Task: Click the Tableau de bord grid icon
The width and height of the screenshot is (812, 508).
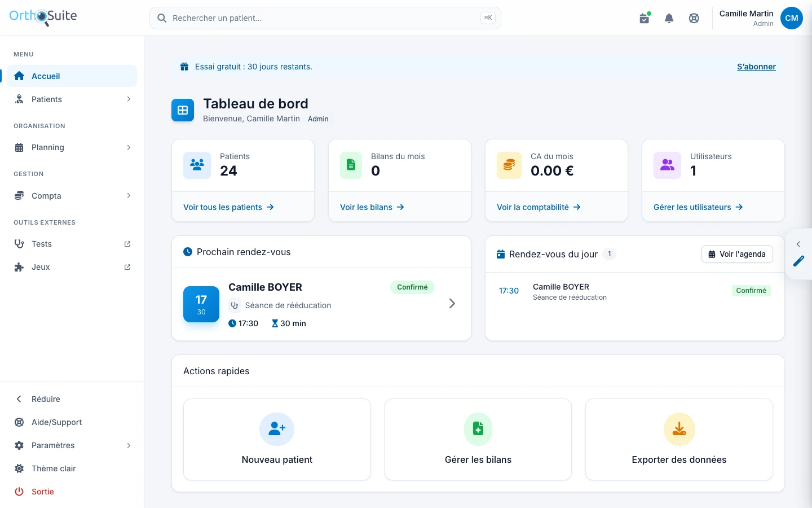Action: pyautogui.click(x=183, y=110)
